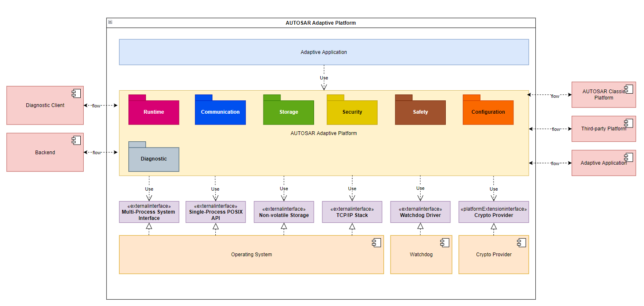
Task: Click the Use label above Single-Process POSIX API
Action: click(215, 189)
